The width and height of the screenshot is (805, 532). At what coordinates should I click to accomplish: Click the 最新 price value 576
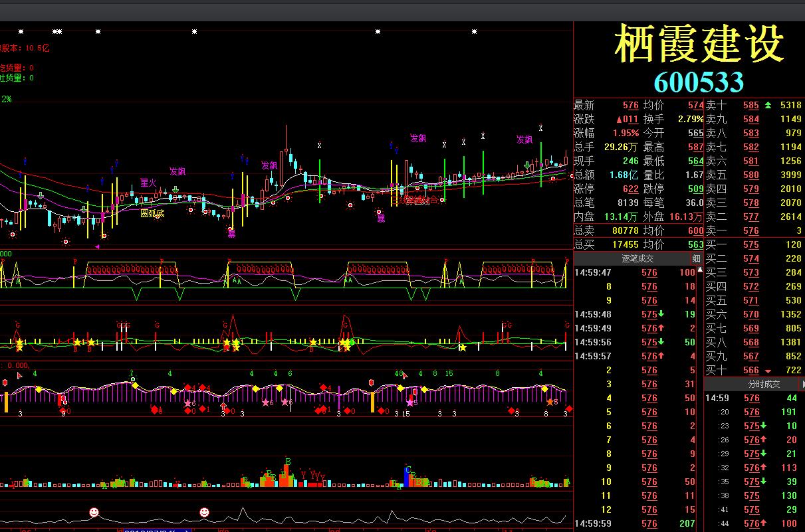click(631, 105)
